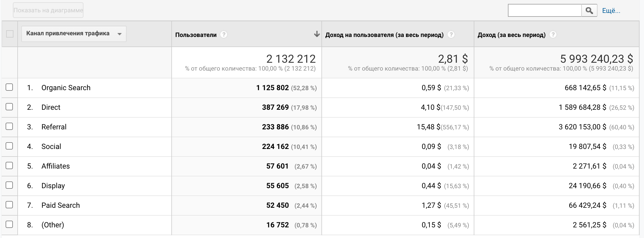This screenshot has height=238, width=644.
Task: Check the Affiliates row checkbox
Action: pyautogui.click(x=9, y=165)
